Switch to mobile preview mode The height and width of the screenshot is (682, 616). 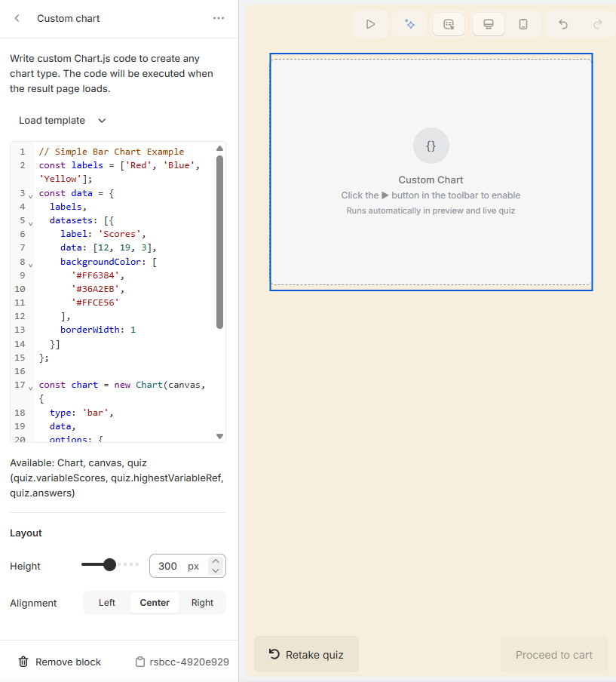(x=523, y=23)
